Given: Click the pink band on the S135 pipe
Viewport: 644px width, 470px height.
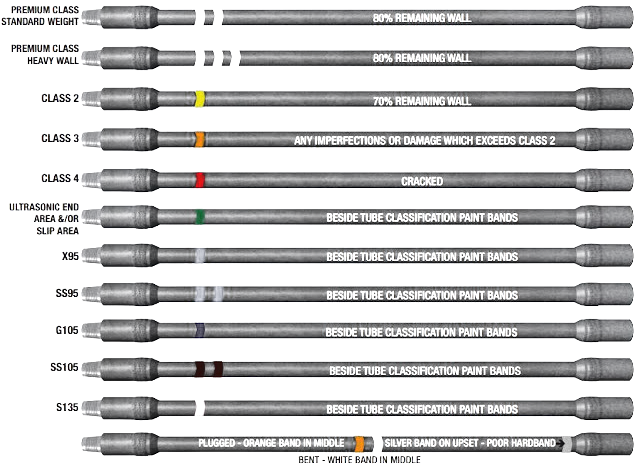Looking at the screenshot, I should [201, 408].
